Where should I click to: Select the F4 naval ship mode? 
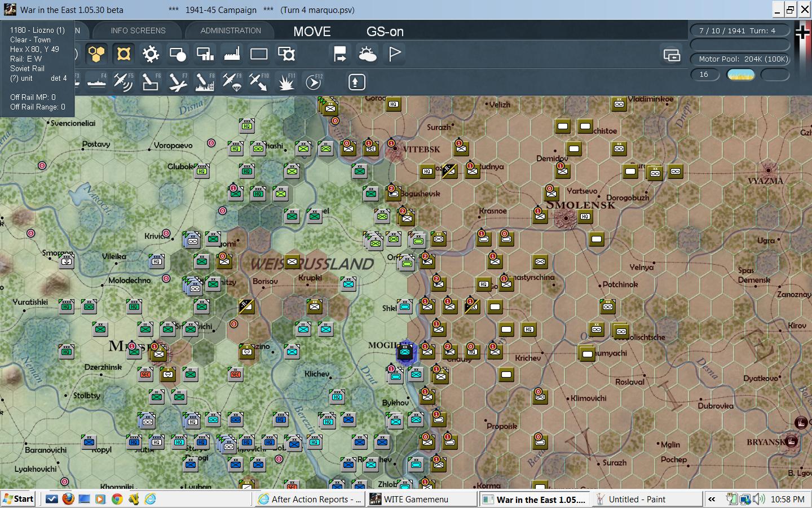(x=96, y=82)
